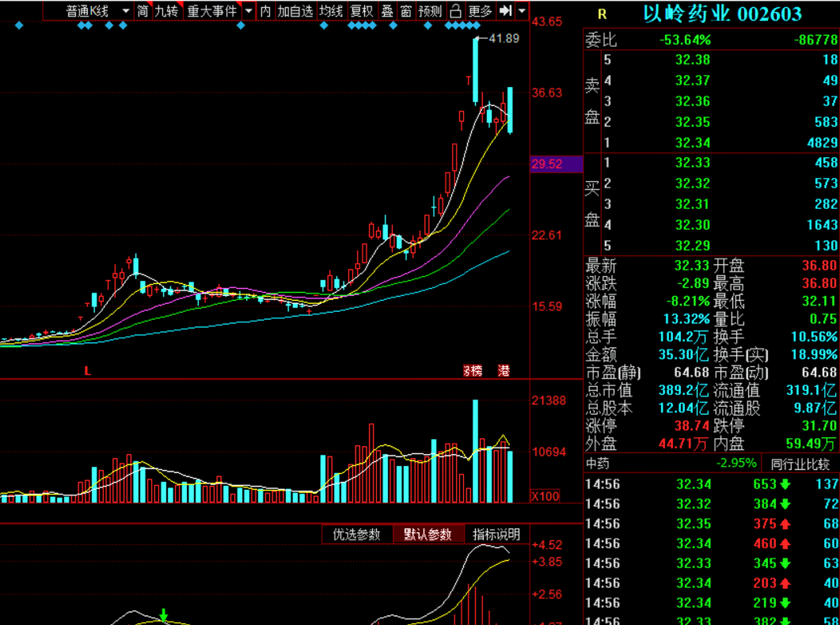Click the lock icon in the toolbar
This screenshot has width=840, height=625.
coord(455,11)
